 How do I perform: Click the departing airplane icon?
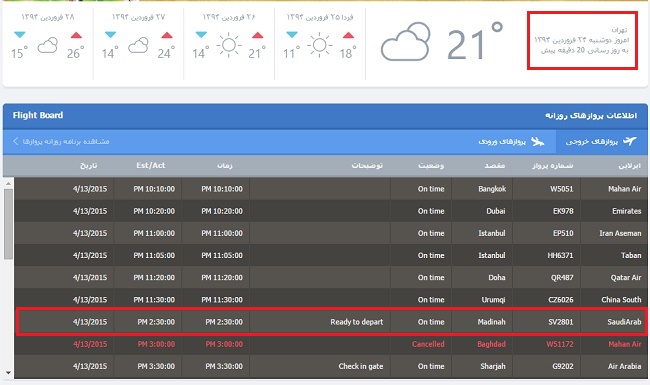(630, 141)
